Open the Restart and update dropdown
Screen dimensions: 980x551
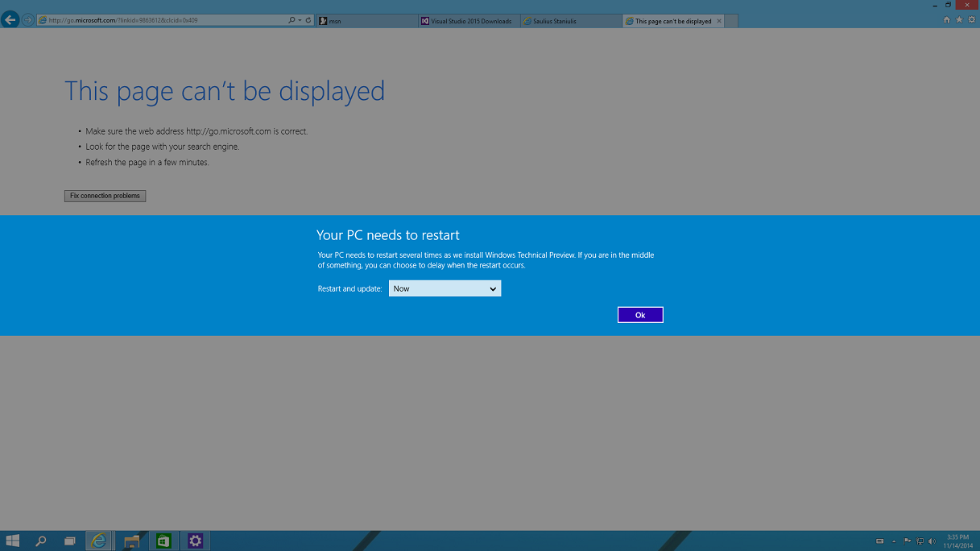tap(445, 288)
